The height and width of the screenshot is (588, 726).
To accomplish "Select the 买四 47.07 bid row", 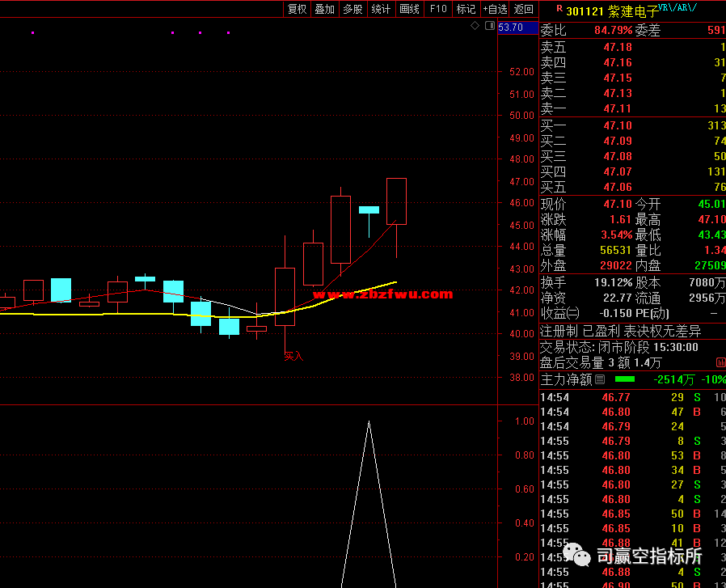I will [632, 172].
